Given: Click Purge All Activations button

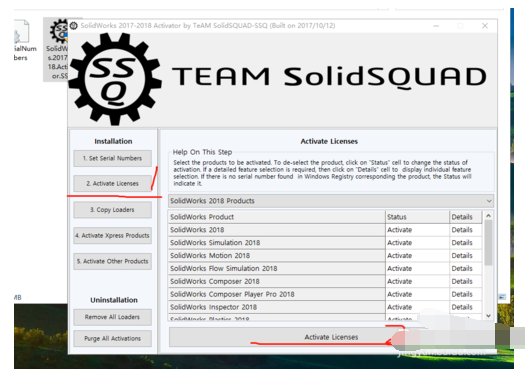Looking at the screenshot, I should pos(112,338).
